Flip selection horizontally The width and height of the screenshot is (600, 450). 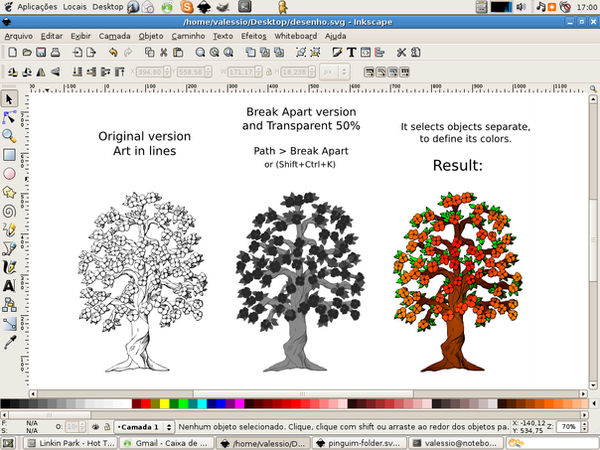tap(41, 72)
